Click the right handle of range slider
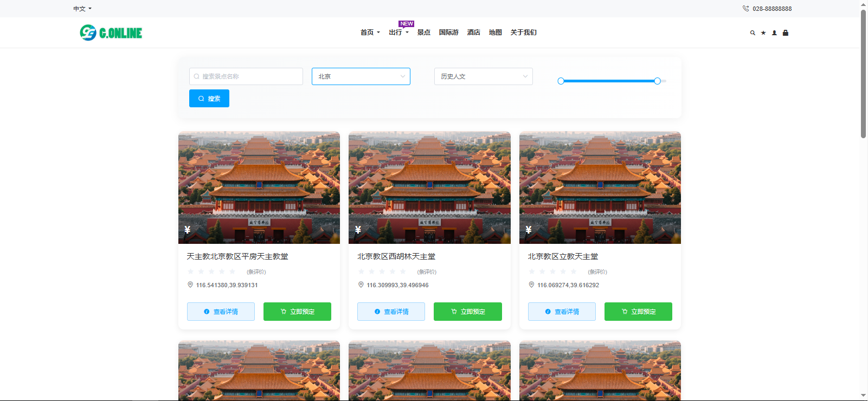Screen dimensions: 868x401 [x=658, y=81]
